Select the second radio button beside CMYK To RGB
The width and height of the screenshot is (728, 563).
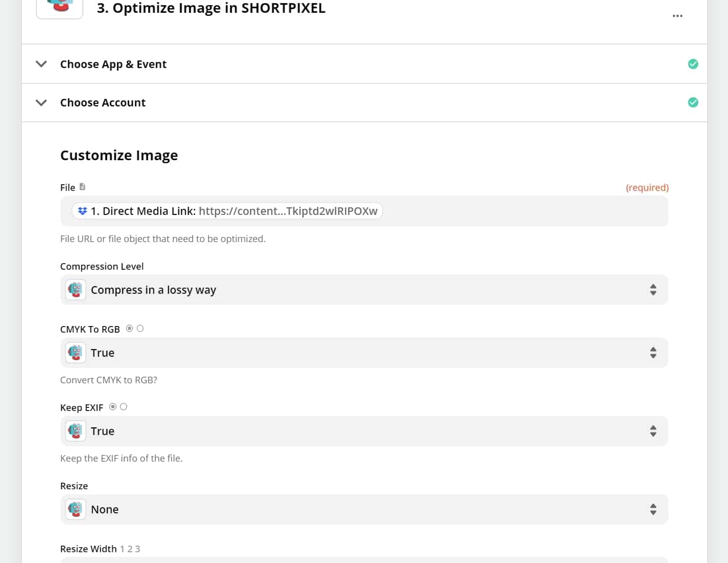[140, 329]
